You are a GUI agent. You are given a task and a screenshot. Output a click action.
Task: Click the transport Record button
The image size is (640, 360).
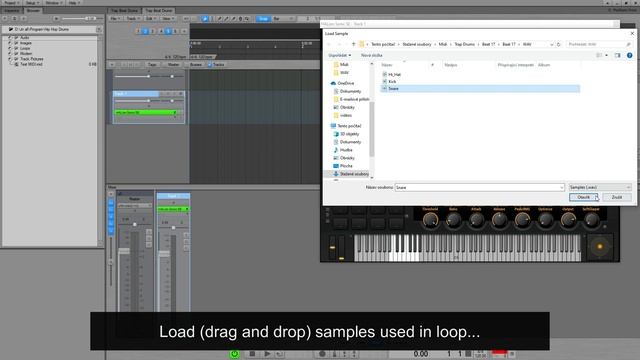322,354
